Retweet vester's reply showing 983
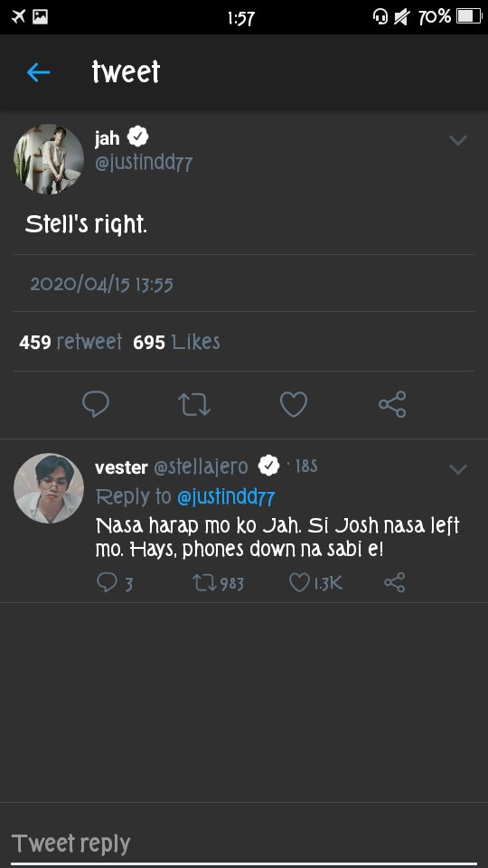The height and width of the screenshot is (868, 488). point(218,583)
